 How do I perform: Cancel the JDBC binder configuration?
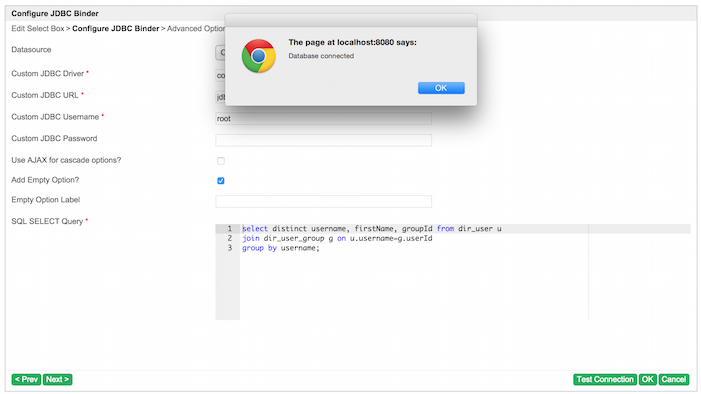[673, 379]
